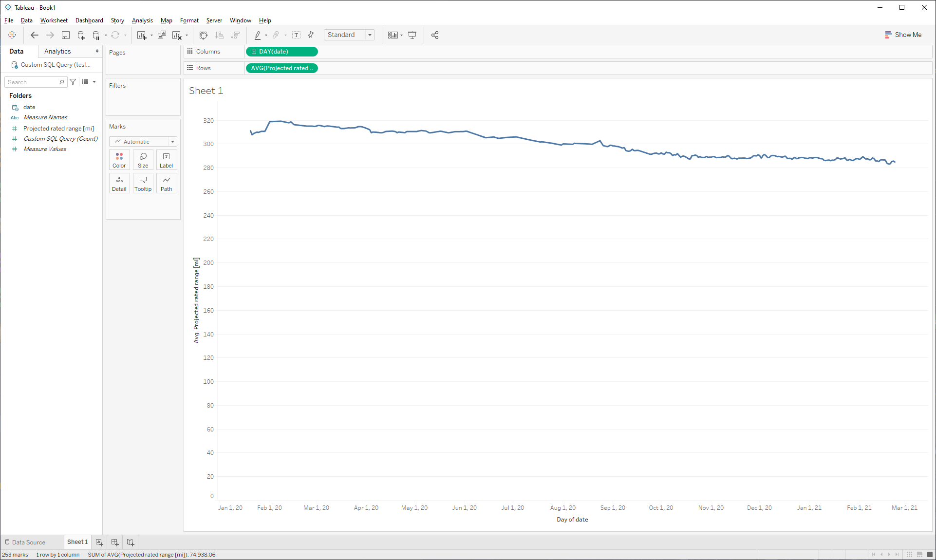Screen dimensions: 936x560
Task: Open the Standard fit view dropdown
Action: (370, 35)
